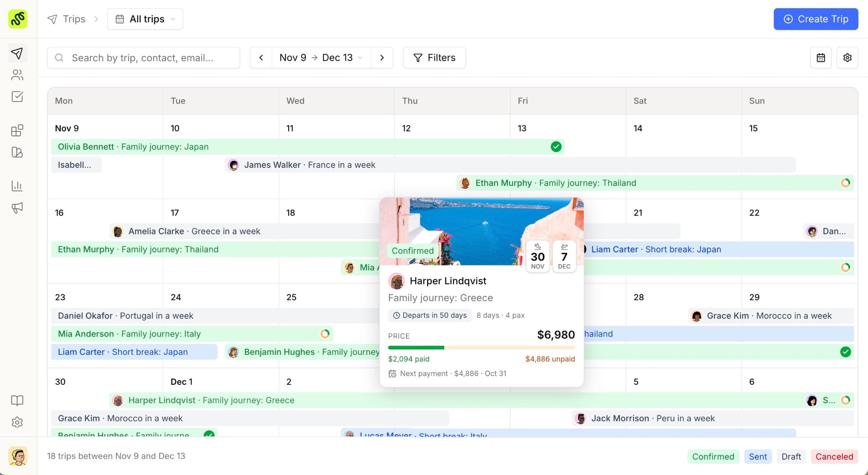The height and width of the screenshot is (475, 868).
Task: Open the templates layout sidebar icon
Action: coord(17,152)
